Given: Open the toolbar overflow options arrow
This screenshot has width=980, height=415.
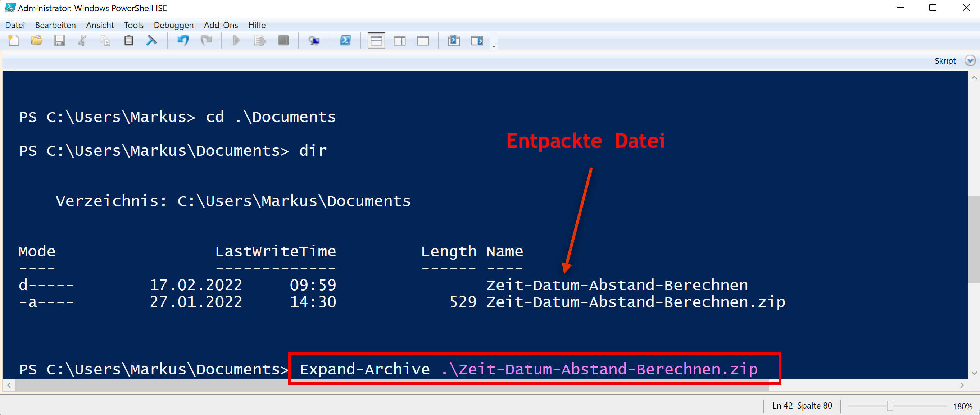Looking at the screenshot, I should coord(494,46).
